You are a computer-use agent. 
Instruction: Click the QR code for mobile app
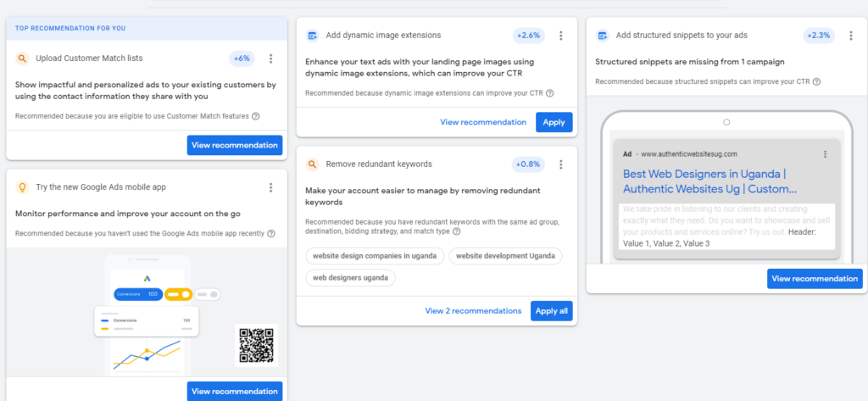click(258, 345)
